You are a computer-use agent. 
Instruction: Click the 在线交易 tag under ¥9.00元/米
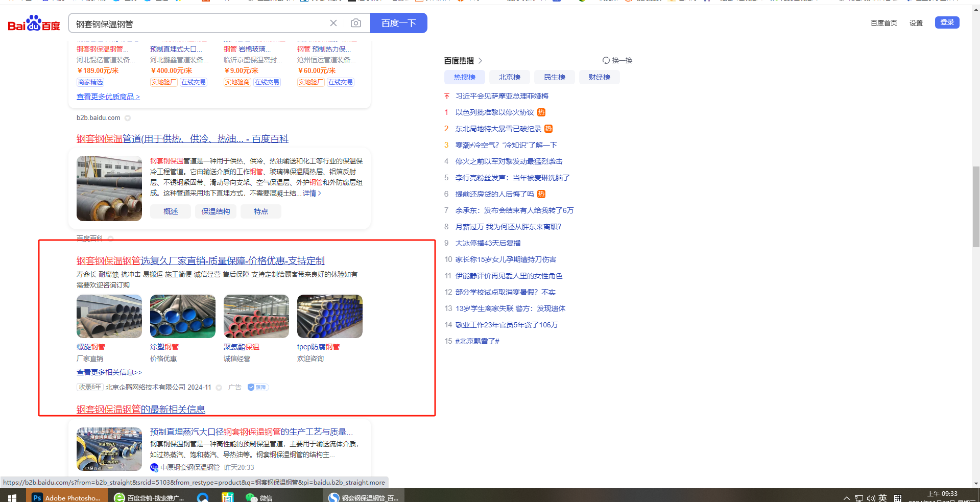point(267,82)
